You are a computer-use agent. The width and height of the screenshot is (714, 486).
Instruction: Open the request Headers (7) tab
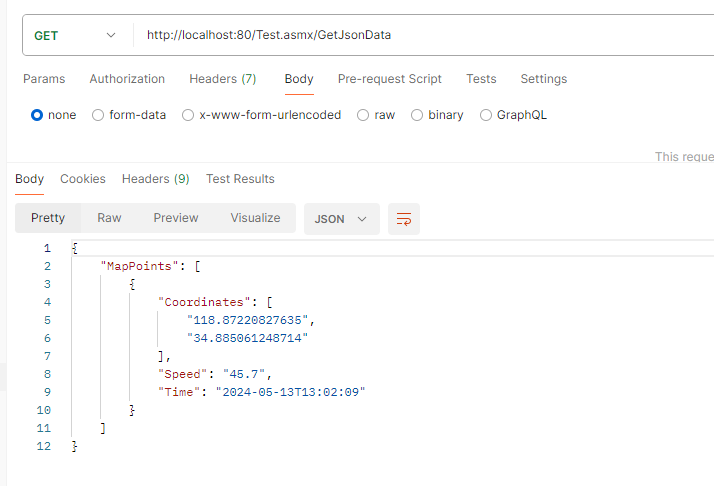tap(222, 79)
